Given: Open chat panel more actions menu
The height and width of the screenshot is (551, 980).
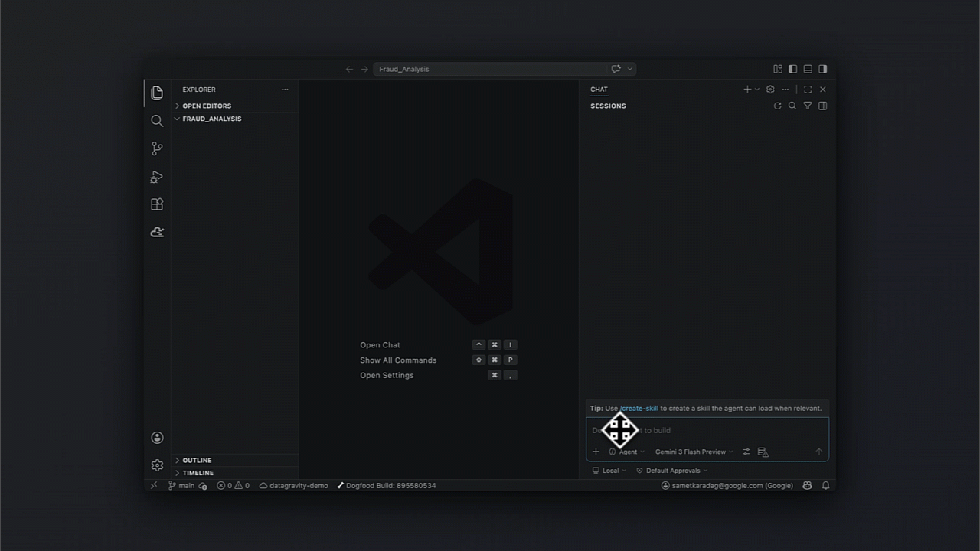Looking at the screenshot, I should click(785, 90).
